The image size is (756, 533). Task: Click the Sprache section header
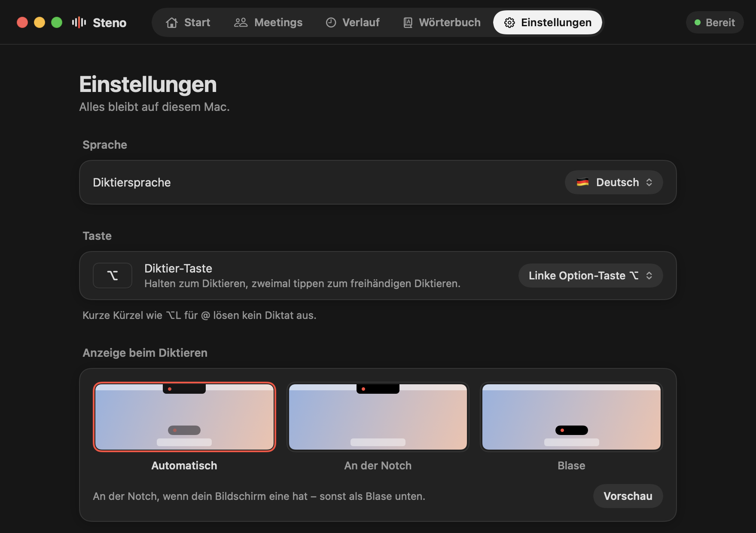pyautogui.click(x=105, y=144)
